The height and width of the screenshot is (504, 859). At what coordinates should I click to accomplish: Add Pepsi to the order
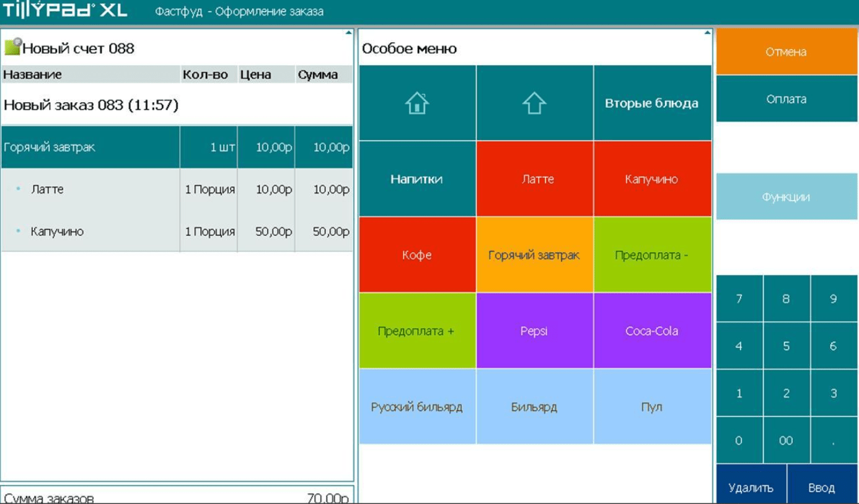(x=534, y=331)
